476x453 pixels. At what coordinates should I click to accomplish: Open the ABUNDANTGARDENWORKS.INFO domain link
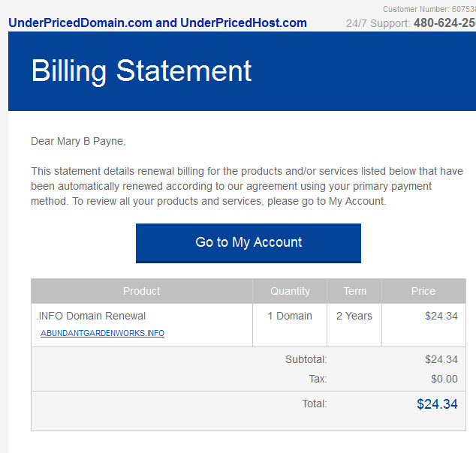pyautogui.click(x=102, y=333)
